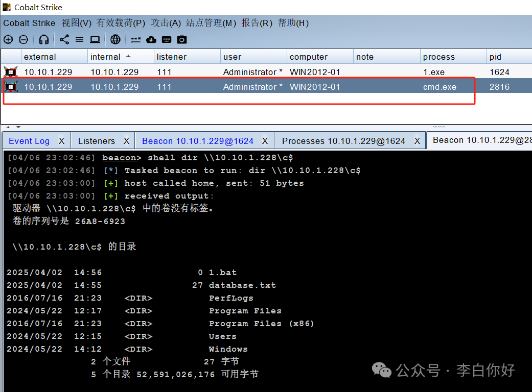Click the credentials dotted-line toolbar icon
This screenshot has width=532, height=392.
click(x=136, y=40)
